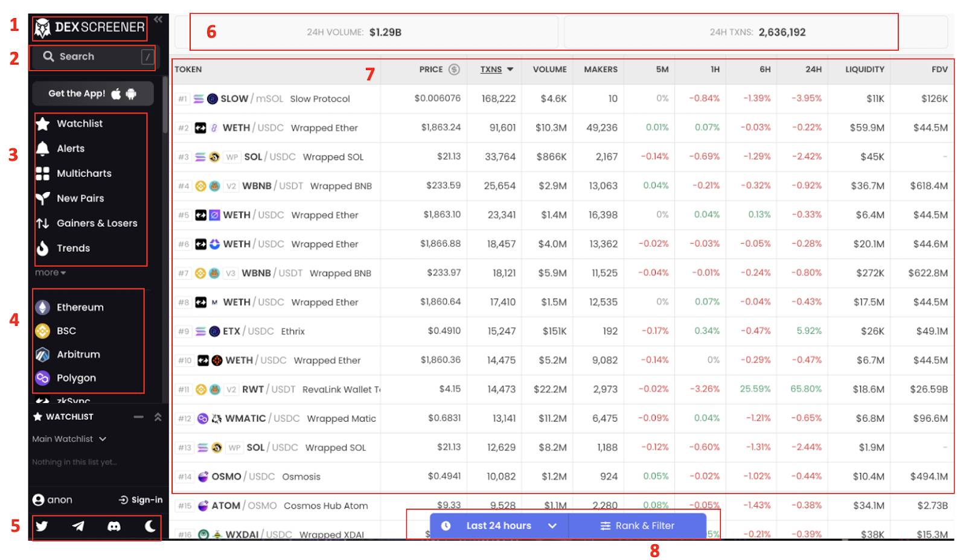This screenshot has width=966, height=560.
Task: Click Osmosis icon in OSMO row
Action: (x=203, y=477)
